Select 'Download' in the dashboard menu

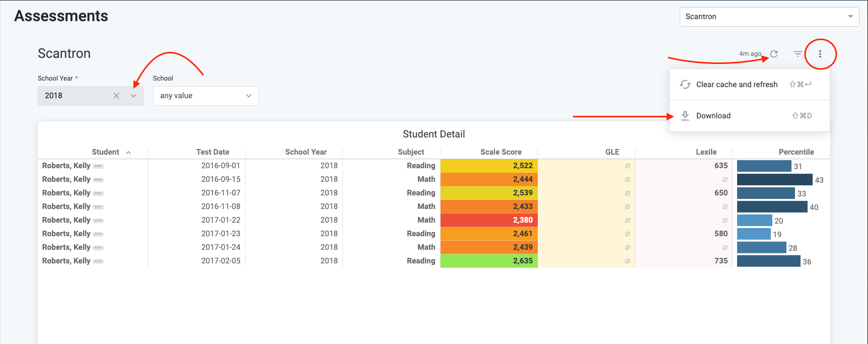click(750, 116)
